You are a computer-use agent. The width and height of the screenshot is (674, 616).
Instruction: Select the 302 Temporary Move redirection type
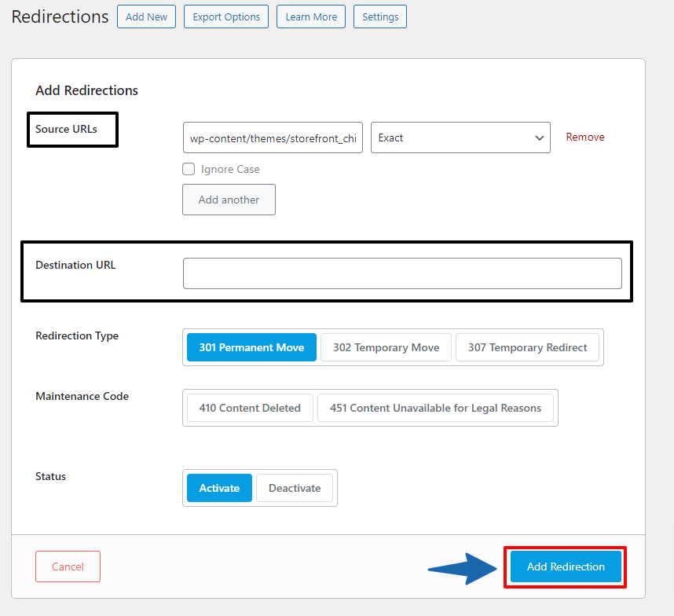[386, 346]
